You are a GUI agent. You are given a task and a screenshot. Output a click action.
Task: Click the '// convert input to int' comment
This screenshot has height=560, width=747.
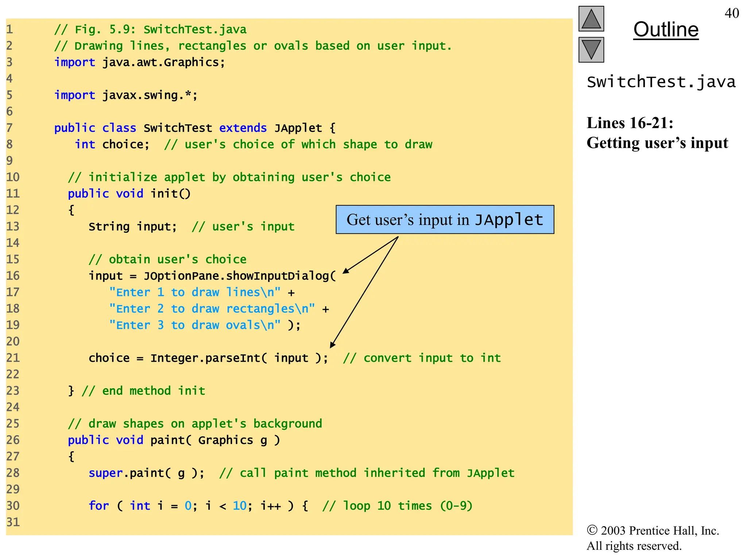click(422, 358)
